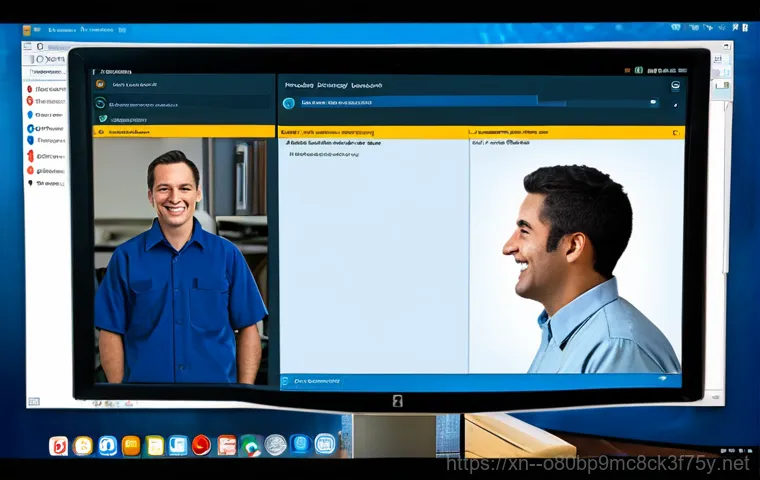Click the red circle crescent dock icon
This screenshot has height=480, width=760.
201,445
